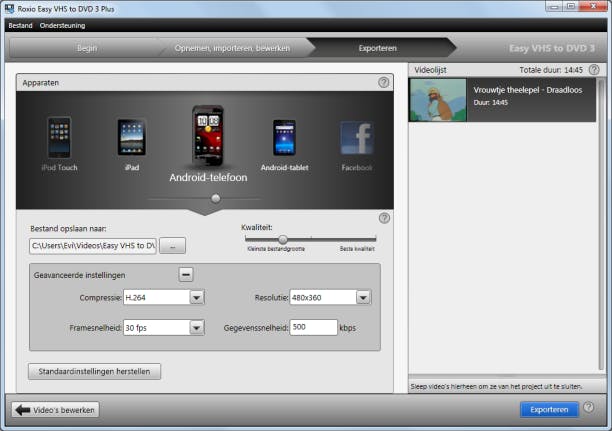Open help icon in Apparaten header
The width and height of the screenshot is (612, 431).
383,82
